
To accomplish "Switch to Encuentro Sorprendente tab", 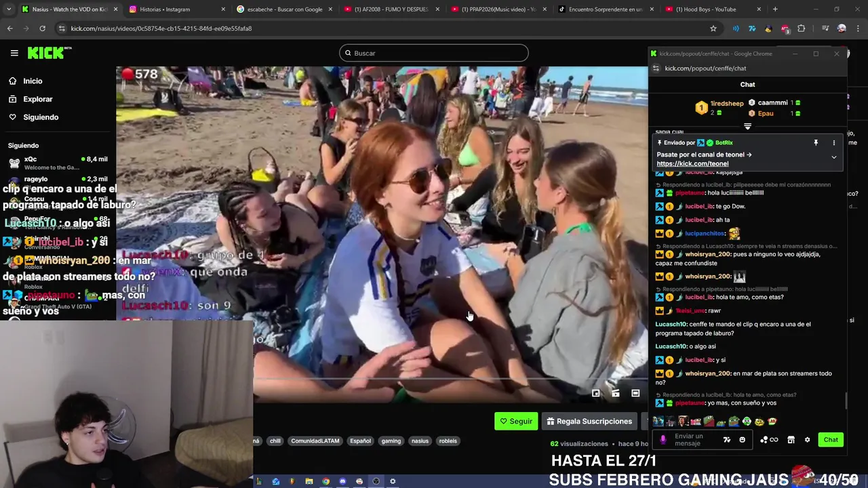I will pyautogui.click(x=606, y=9).
